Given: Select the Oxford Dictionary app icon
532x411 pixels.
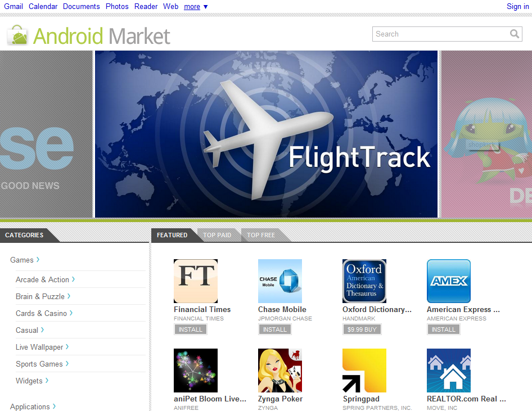Looking at the screenshot, I should click(x=364, y=281).
